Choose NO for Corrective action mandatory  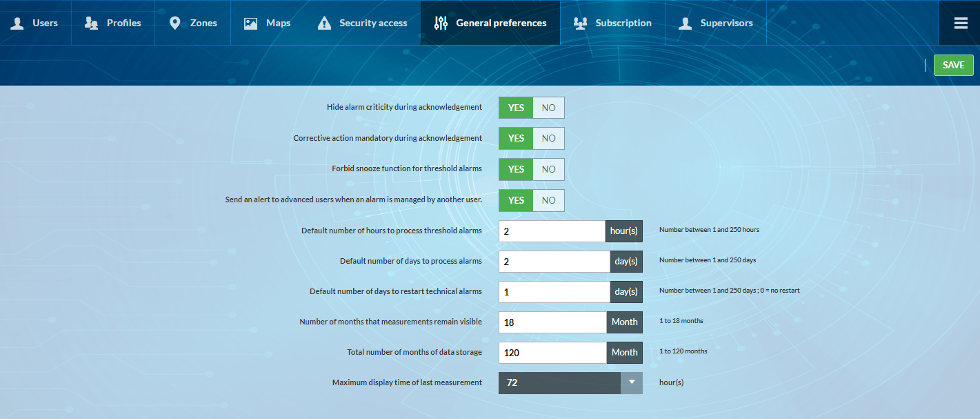pos(548,138)
